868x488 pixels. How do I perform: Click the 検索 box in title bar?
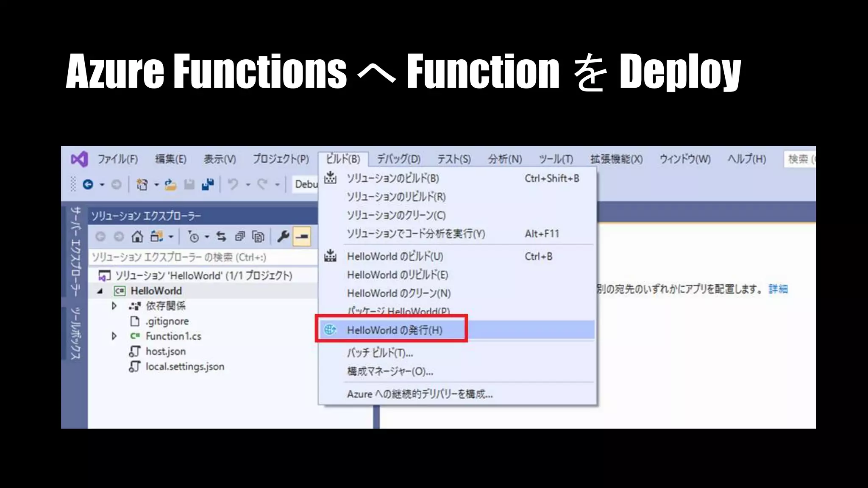[x=799, y=159]
